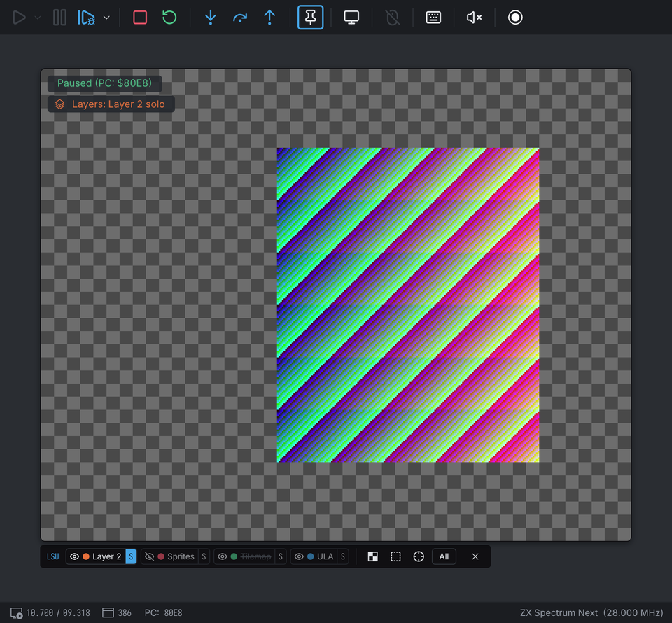This screenshot has height=623, width=672.
Task: Click the blue ULA color dot
Action: pos(311,556)
